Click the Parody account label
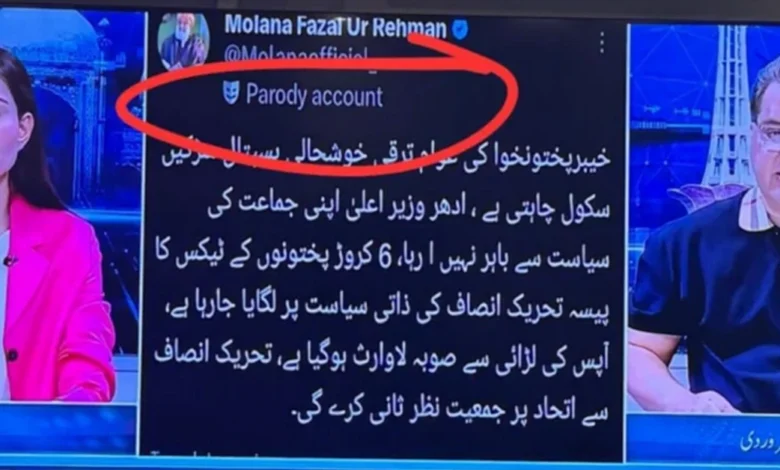Screen dimensions: 780x470 coord(314,95)
